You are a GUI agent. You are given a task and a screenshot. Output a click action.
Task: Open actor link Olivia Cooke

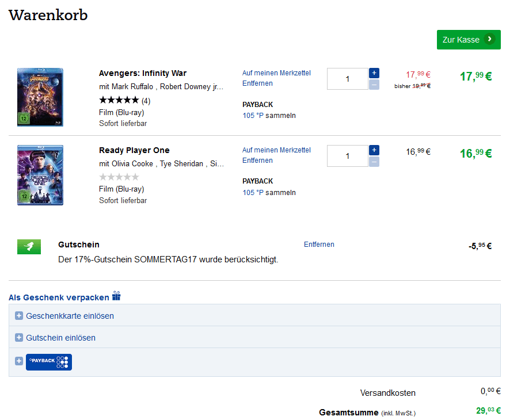coord(132,164)
